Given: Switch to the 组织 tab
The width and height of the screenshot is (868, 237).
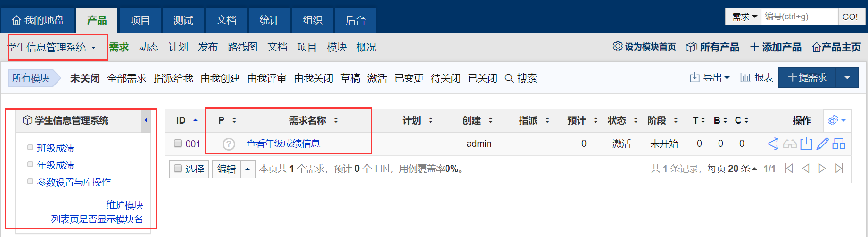Looking at the screenshot, I should (x=313, y=20).
